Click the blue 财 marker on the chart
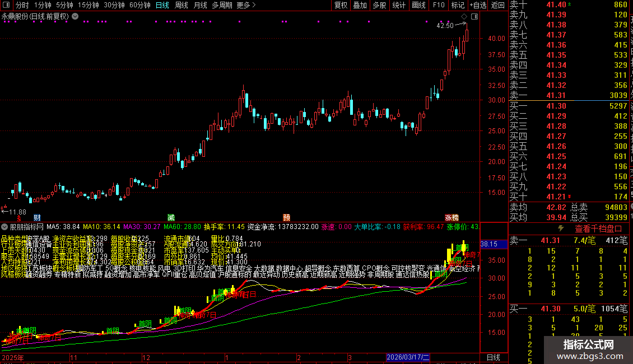The image size is (633, 364). tap(37, 217)
